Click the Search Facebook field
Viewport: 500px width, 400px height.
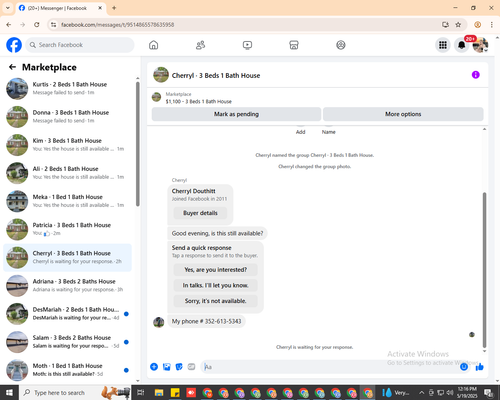(x=80, y=45)
